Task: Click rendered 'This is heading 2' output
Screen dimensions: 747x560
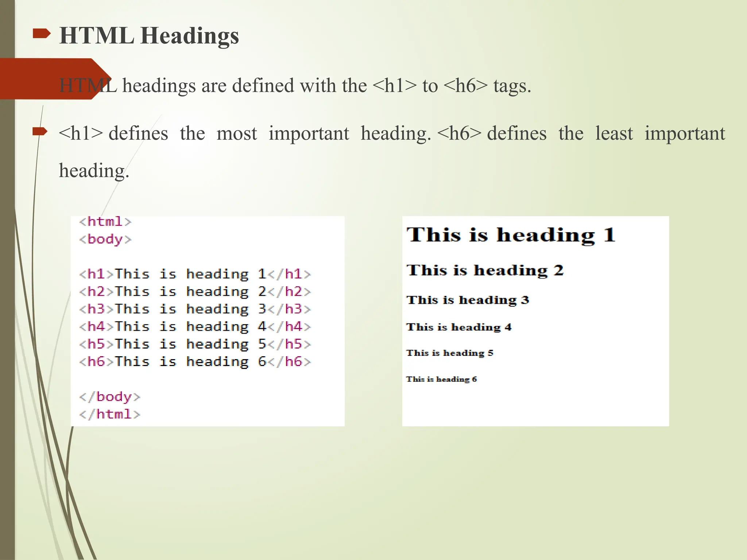Action: 485,271
